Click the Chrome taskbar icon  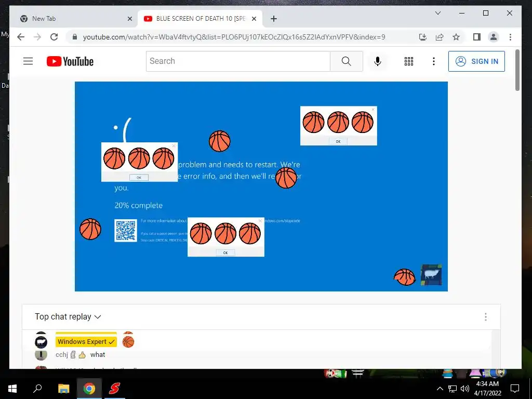[89, 388]
